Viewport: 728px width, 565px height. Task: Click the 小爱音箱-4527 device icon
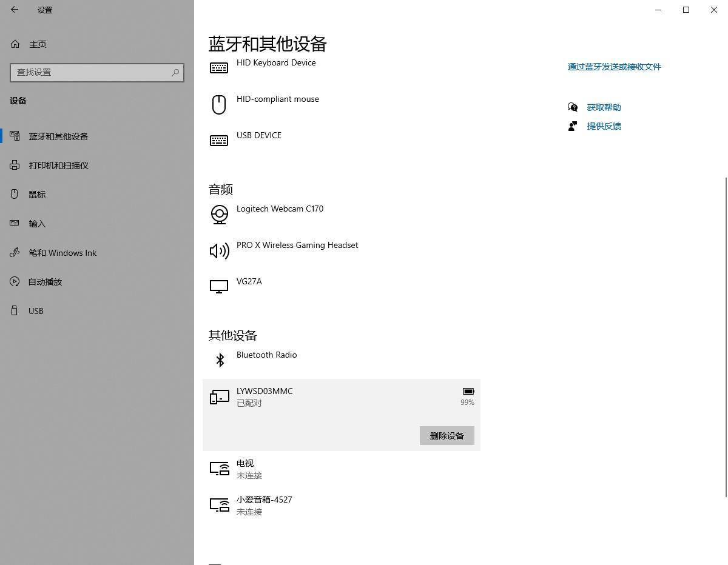pos(220,504)
